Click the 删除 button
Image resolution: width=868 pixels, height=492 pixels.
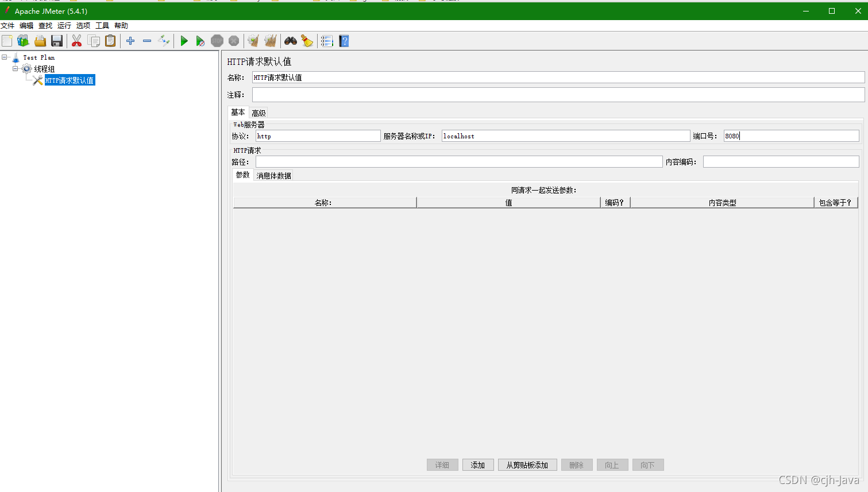[x=577, y=465]
